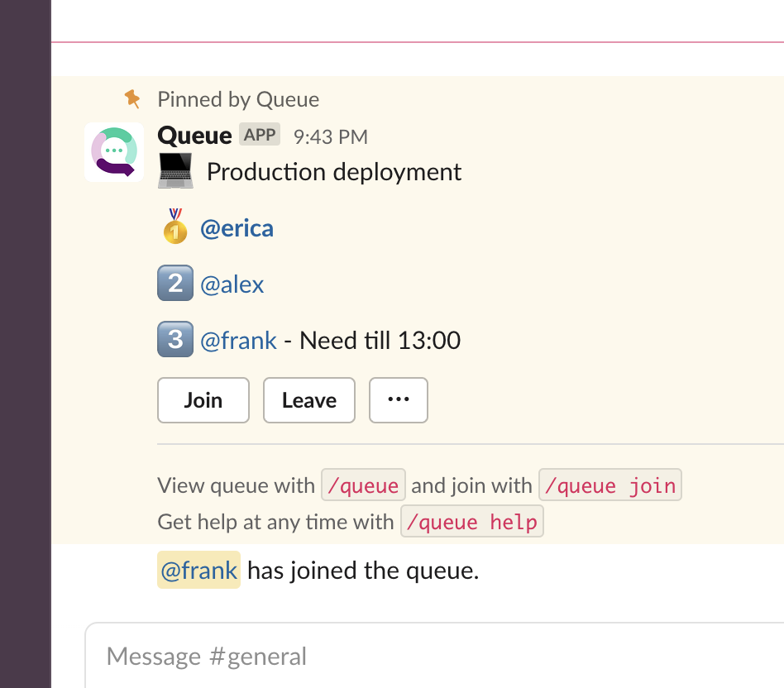Open @alex's profile from the queue

(232, 284)
